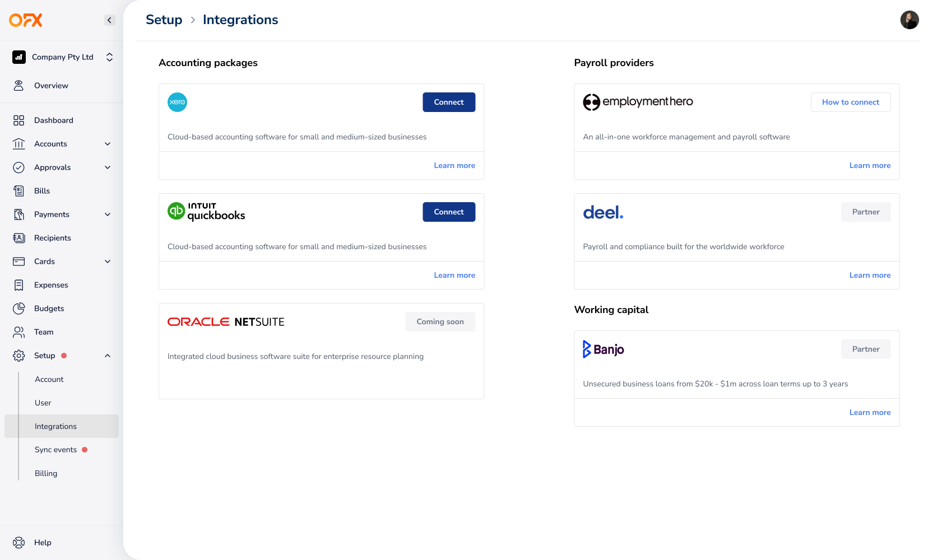Viewport: 933px width, 560px height.
Task: Open Dashboard via its grid icon
Action: click(18, 120)
